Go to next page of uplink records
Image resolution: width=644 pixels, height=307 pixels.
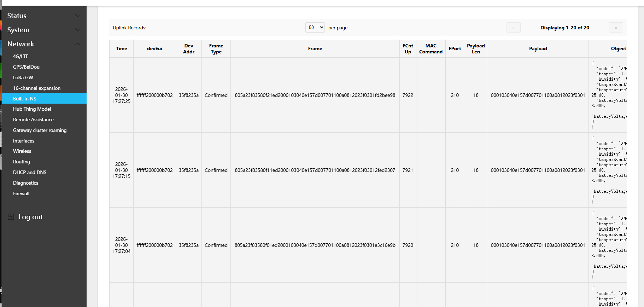[616, 28]
